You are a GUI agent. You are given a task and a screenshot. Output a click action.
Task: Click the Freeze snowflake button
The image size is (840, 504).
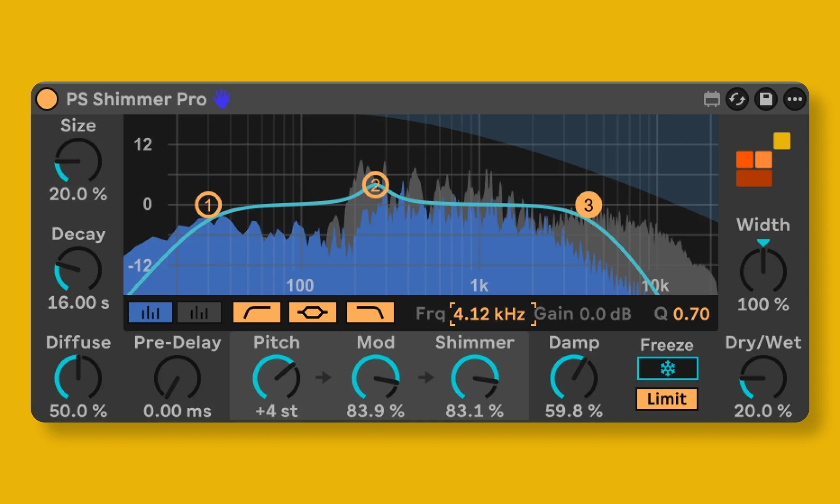[667, 369]
